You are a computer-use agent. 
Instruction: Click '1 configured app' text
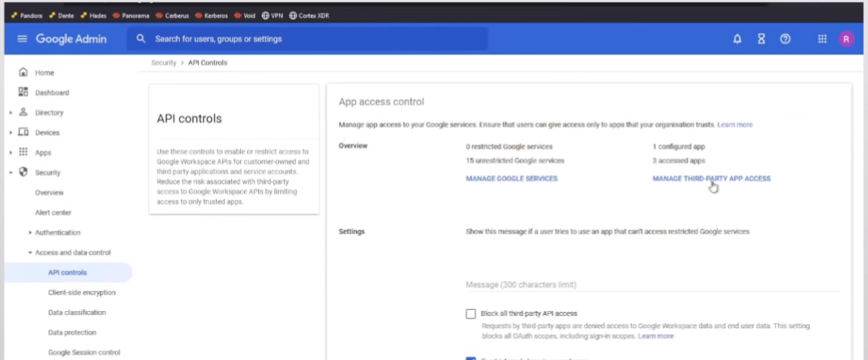(678, 146)
